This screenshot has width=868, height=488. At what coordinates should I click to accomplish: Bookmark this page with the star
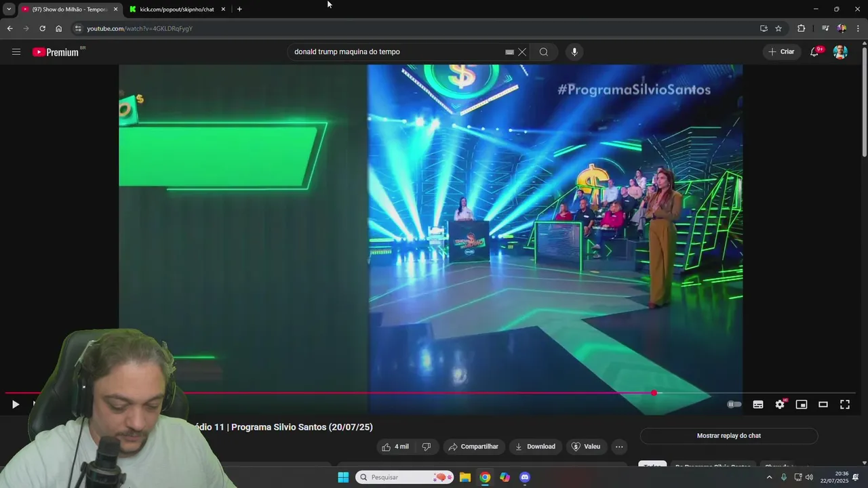coord(778,28)
